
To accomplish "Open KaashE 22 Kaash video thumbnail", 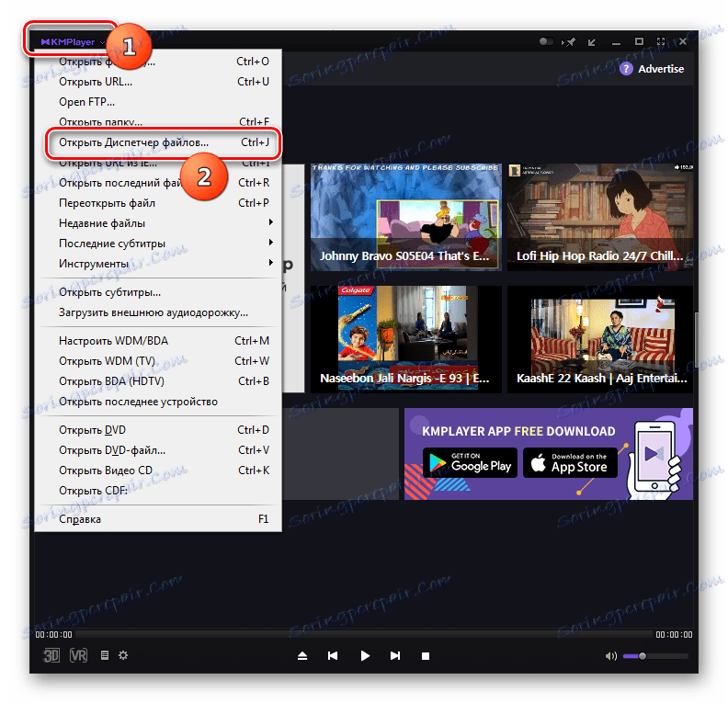I will 600,339.
